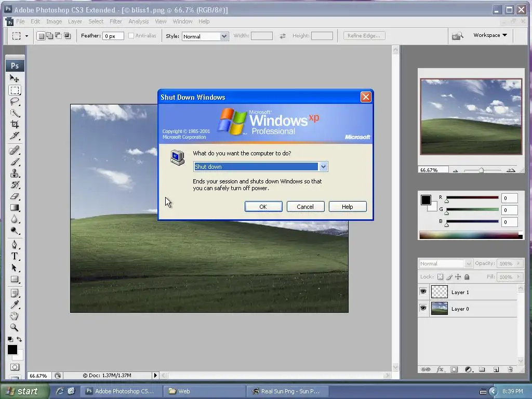
Task: Select the Hand tool
Action: (14, 316)
